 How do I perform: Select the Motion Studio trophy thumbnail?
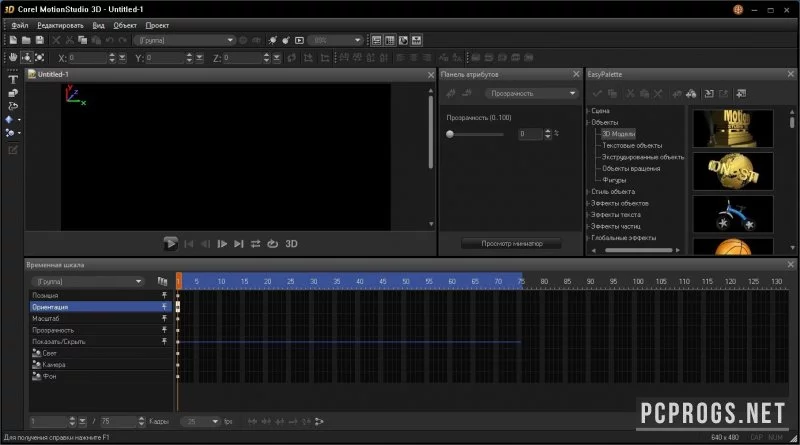733,129
